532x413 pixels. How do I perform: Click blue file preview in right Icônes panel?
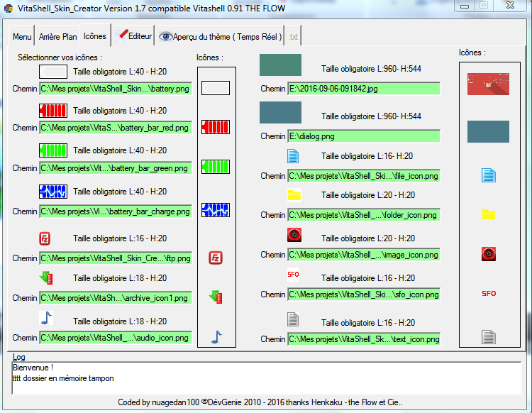tap(489, 175)
